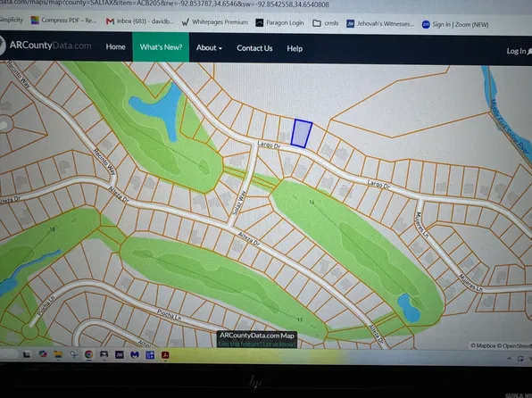Image resolution: width=532 pixels, height=398 pixels.
Task: Click the Windows taskbar search box
Action: (x=9, y=354)
